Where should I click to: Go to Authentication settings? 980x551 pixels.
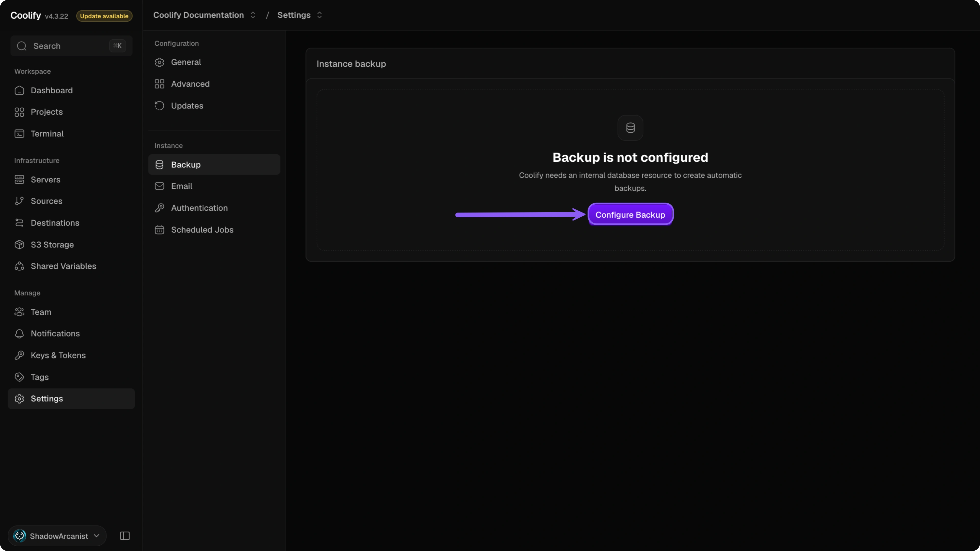pyautogui.click(x=214, y=208)
